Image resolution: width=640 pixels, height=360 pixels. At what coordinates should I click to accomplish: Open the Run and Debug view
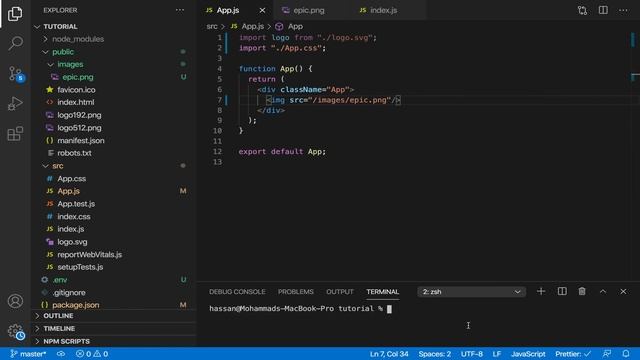click(x=15, y=104)
